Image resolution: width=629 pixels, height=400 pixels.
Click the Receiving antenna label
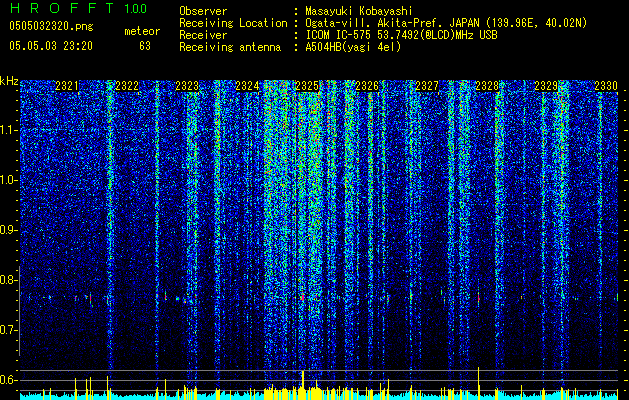tap(230, 47)
